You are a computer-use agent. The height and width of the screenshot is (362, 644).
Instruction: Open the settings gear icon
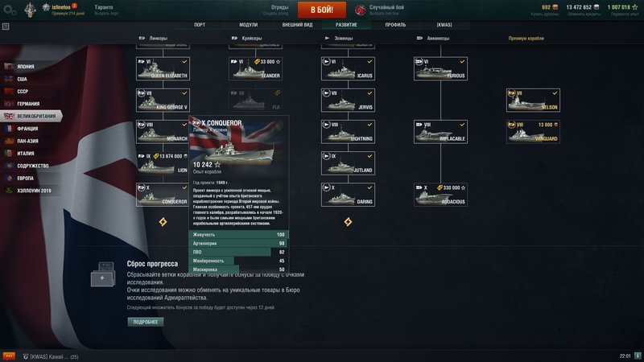10,10
